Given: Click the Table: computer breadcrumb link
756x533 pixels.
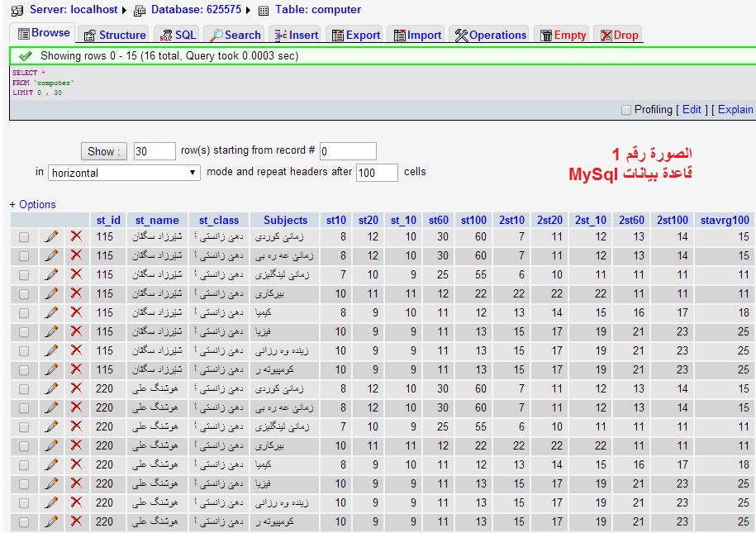Looking at the screenshot, I should pos(318,10).
